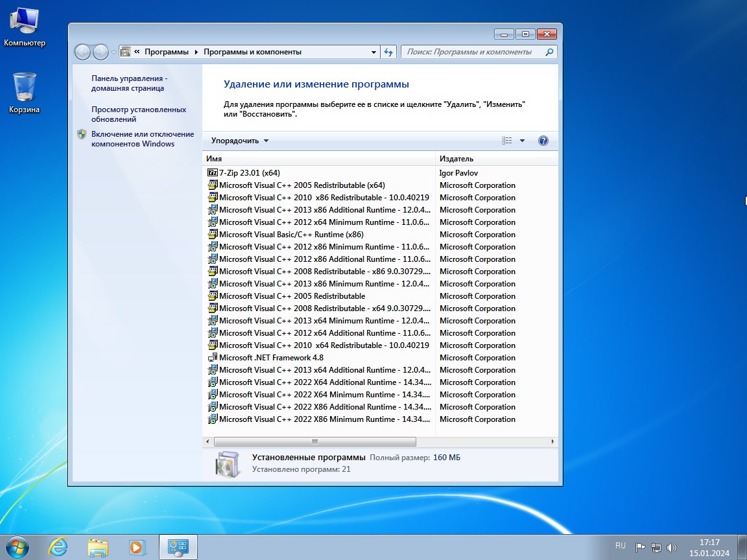Click Программы и компоненты breadcrumb
This screenshot has width=747, height=560.
pyautogui.click(x=252, y=52)
